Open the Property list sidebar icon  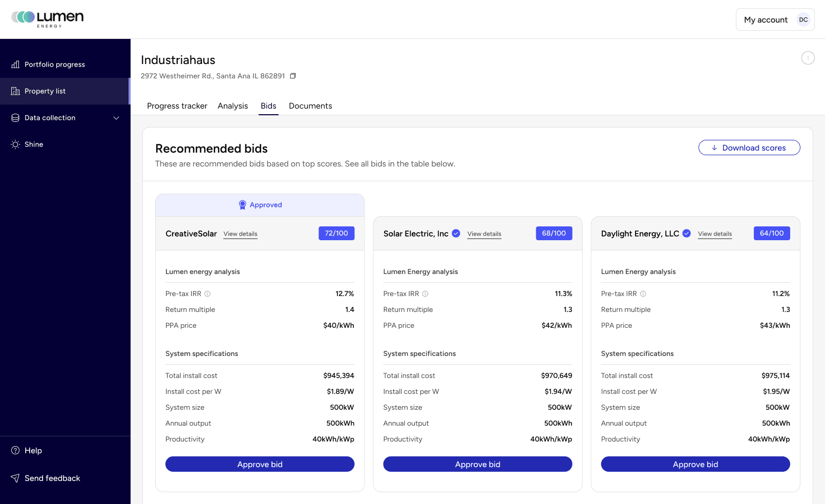pos(16,91)
